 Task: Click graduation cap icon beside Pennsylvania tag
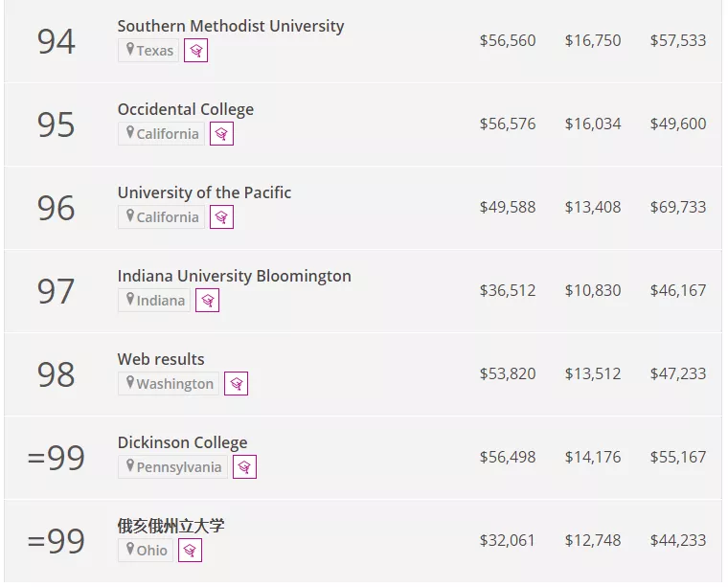tap(244, 467)
